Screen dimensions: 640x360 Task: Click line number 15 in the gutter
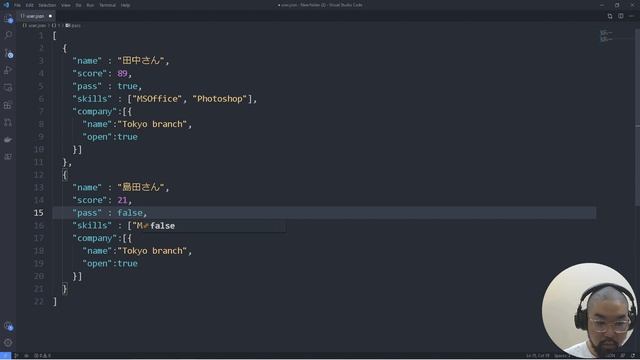coord(38,213)
